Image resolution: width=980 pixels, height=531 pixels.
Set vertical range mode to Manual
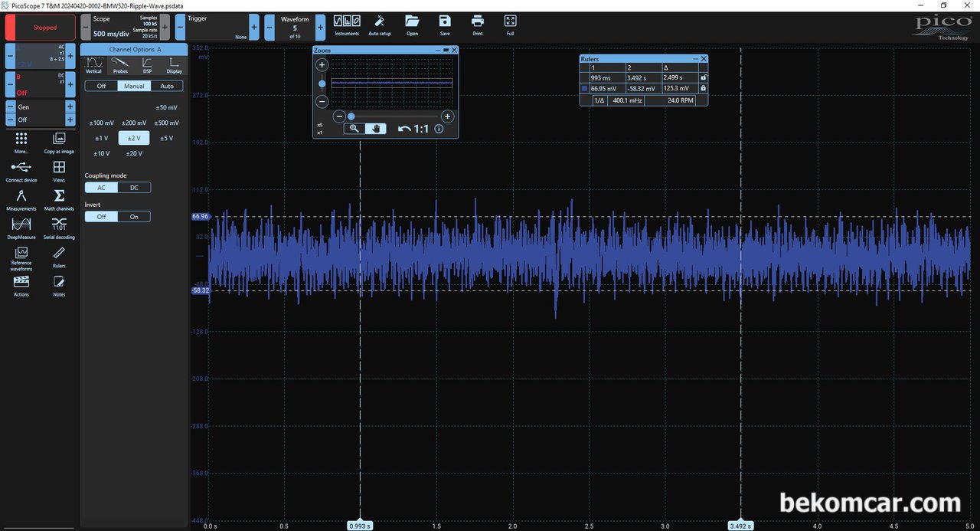click(x=134, y=86)
